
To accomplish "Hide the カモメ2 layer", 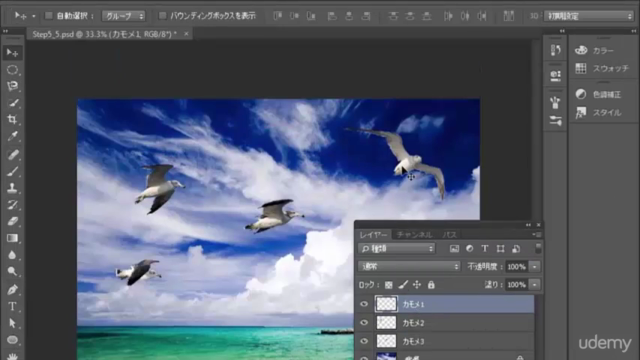I will (x=364, y=323).
